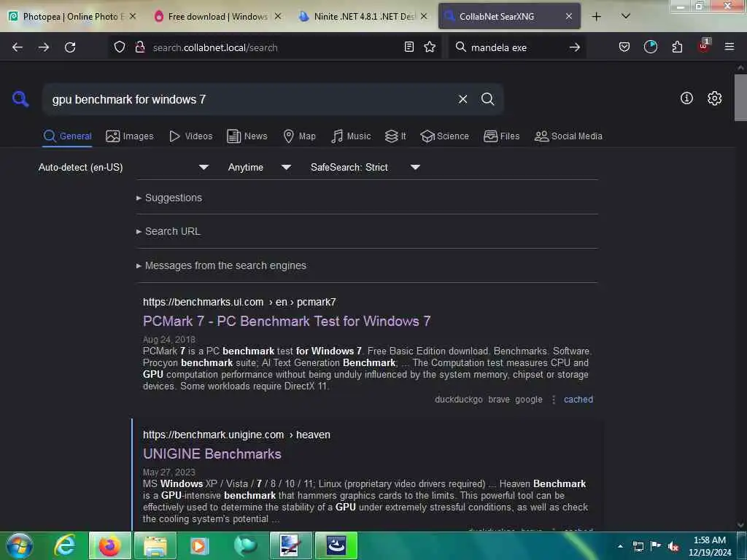
Task: Click the muted volume tray icon
Action: (673, 546)
